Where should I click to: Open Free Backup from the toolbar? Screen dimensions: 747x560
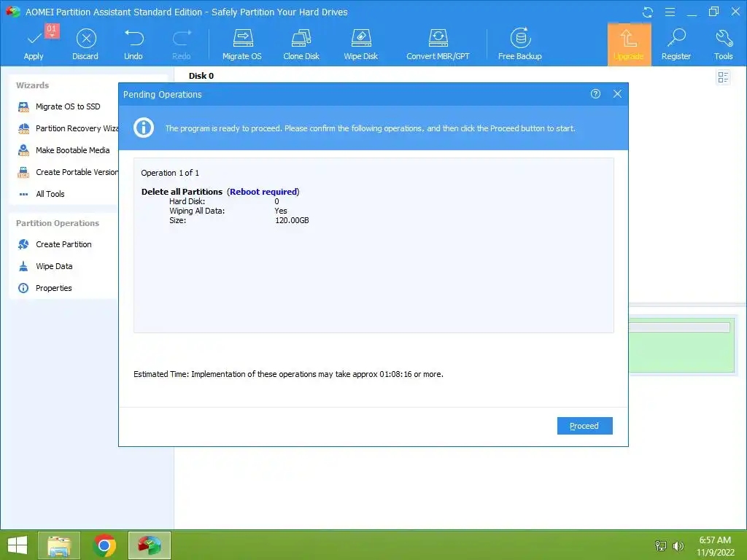coord(519,44)
